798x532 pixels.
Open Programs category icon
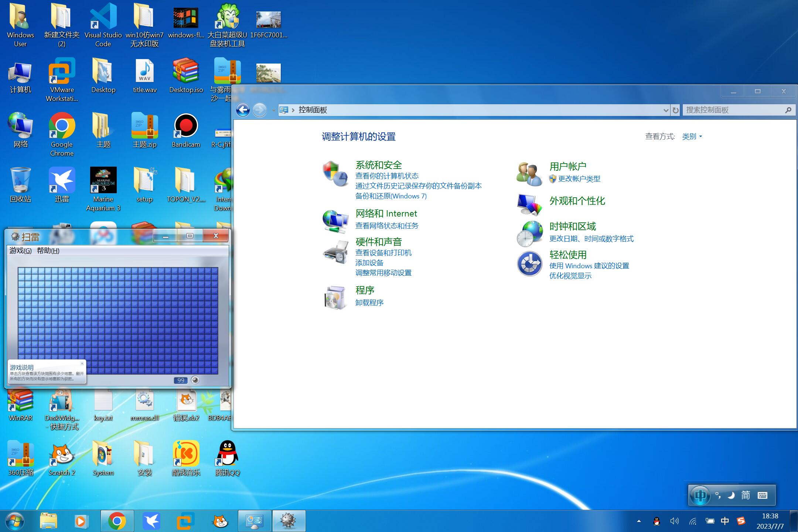(335, 298)
